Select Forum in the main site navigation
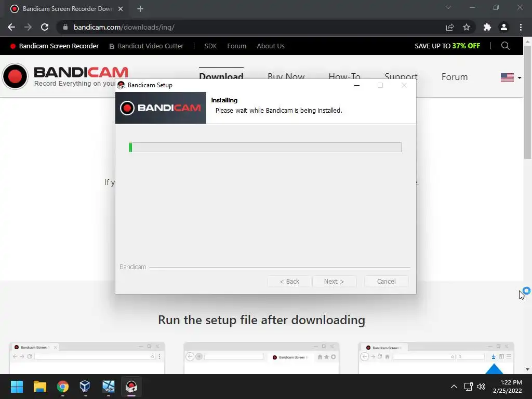Screen dimensions: 532x399 (454, 77)
